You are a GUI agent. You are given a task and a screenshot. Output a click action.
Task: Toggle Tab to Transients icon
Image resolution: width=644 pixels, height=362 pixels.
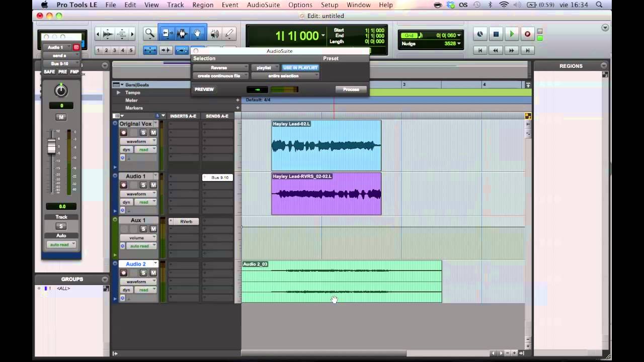click(166, 50)
